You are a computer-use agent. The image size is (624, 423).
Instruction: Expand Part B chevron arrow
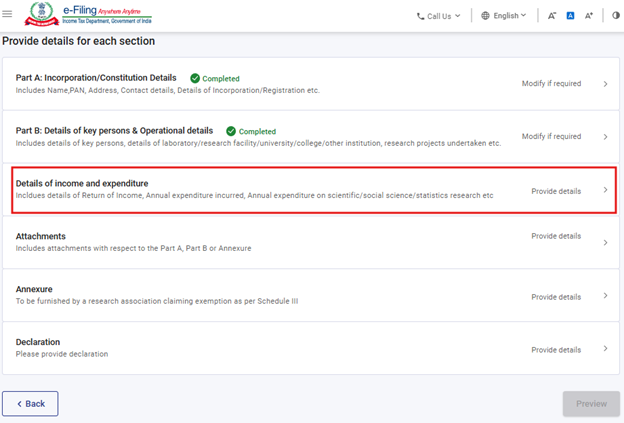(605, 137)
